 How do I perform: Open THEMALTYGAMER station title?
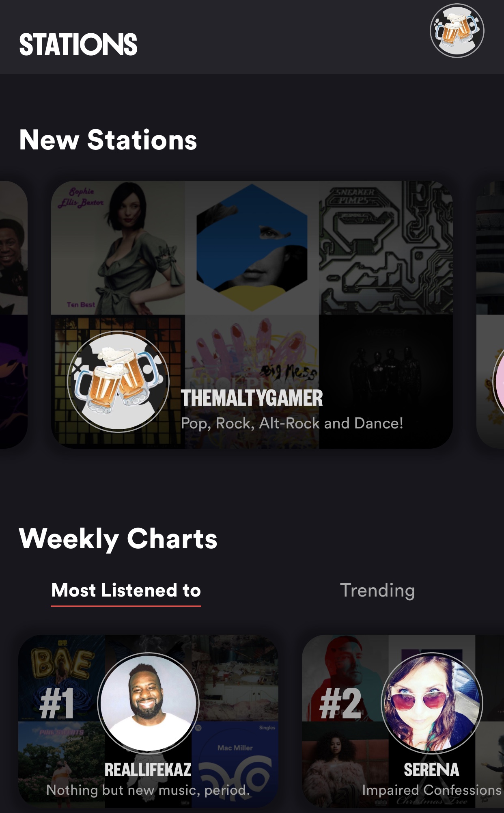(252, 398)
